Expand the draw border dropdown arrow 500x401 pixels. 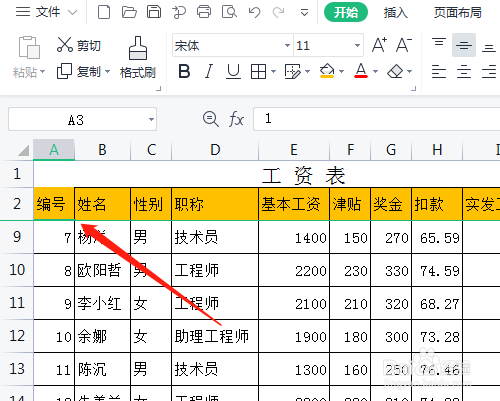[307, 71]
